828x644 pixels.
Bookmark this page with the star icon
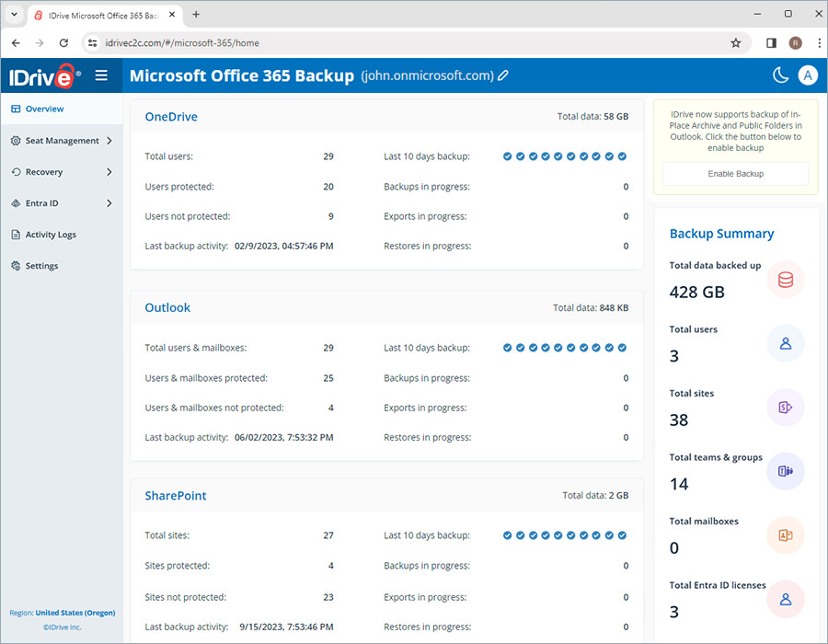pos(736,43)
